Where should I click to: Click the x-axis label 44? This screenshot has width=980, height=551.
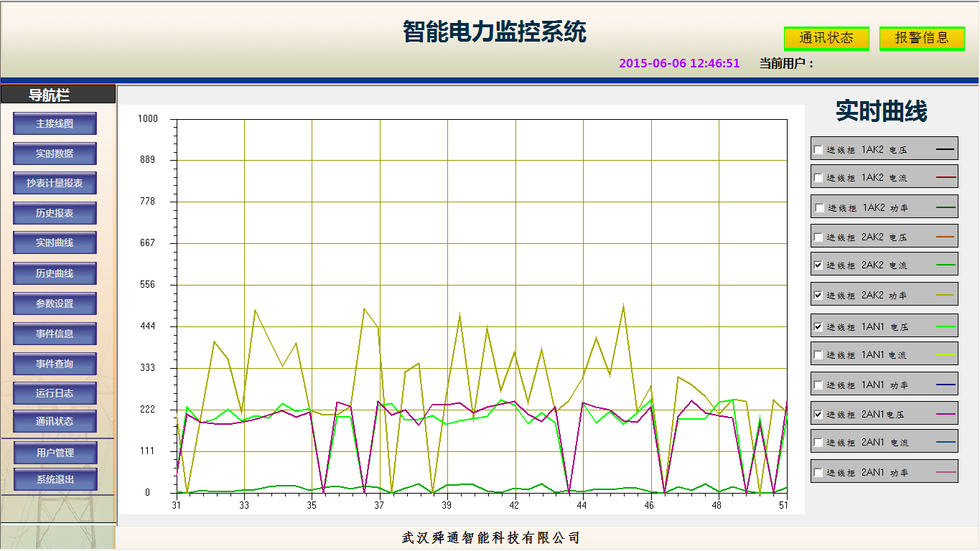coord(582,506)
